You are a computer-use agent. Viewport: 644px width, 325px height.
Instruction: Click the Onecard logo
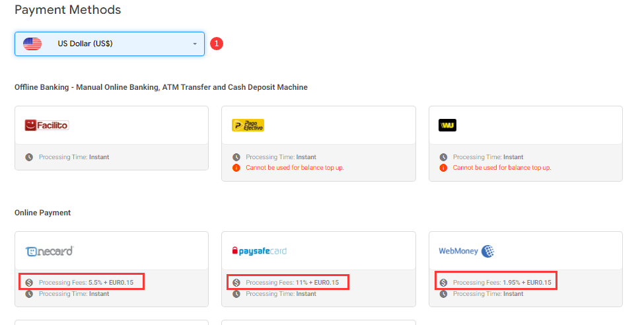50,251
